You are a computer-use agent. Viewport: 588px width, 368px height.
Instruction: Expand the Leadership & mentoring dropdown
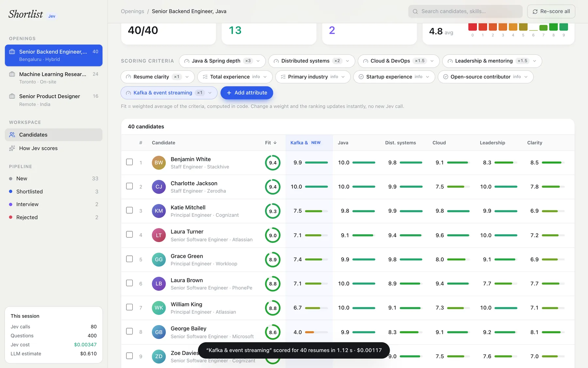(x=534, y=61)
